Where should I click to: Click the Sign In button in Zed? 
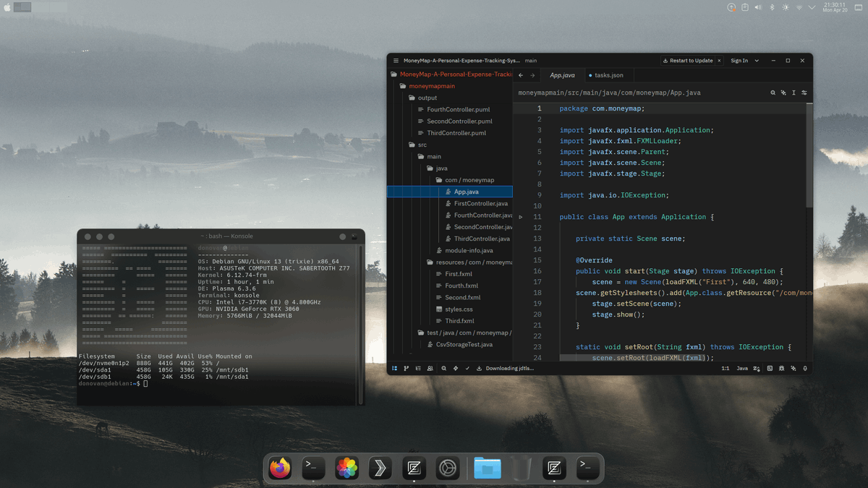[739, 61]
